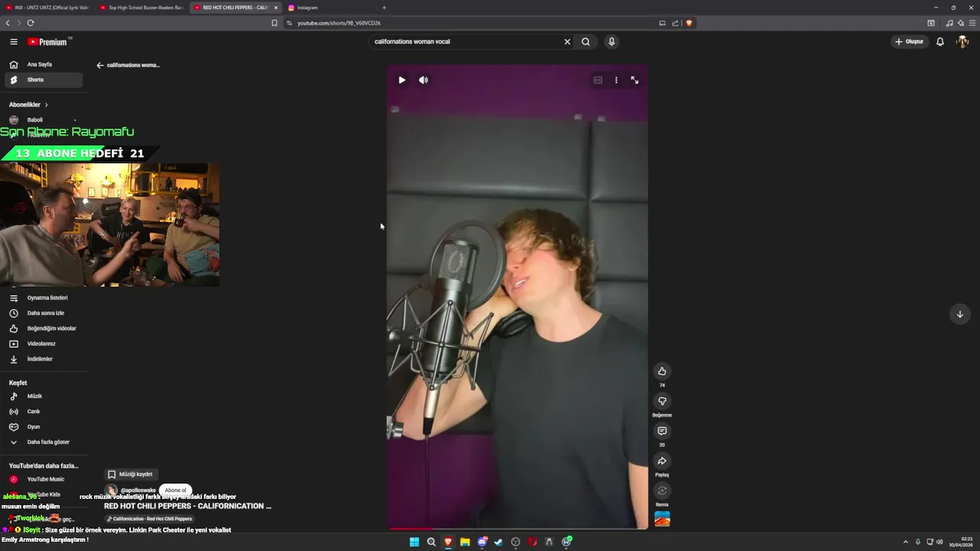Open Oyun gaming section
Image resolution: width=980 pixels, height=551 pixels.
pos(43,427)
